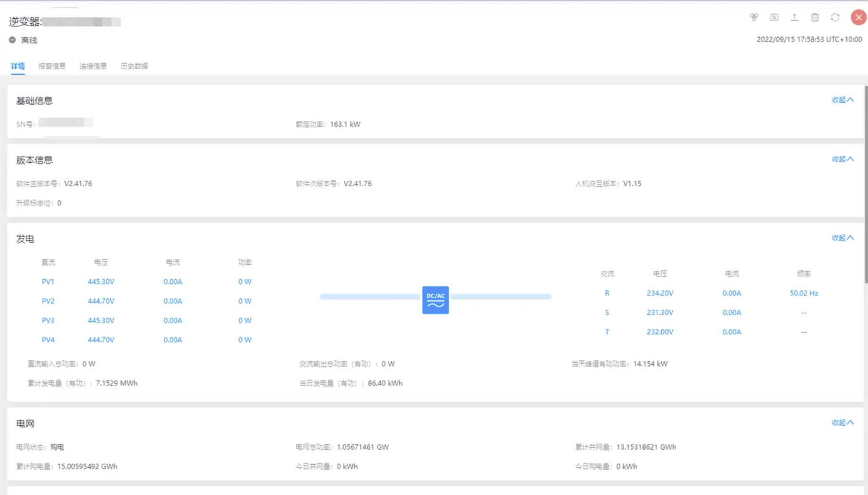Refresh the inverter data
This screenshot has width=868, height=495.
point(835,17)
